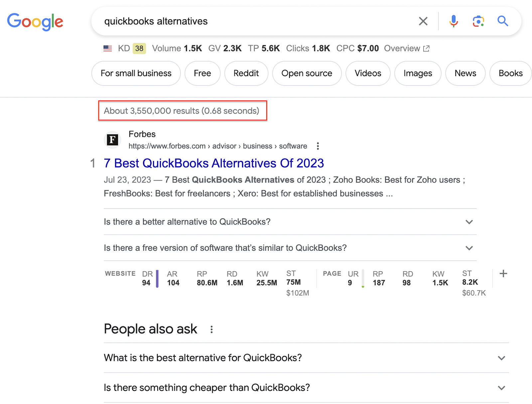Click the TP 5.6K metric
The image size is (532, 404).
[264, 49]
